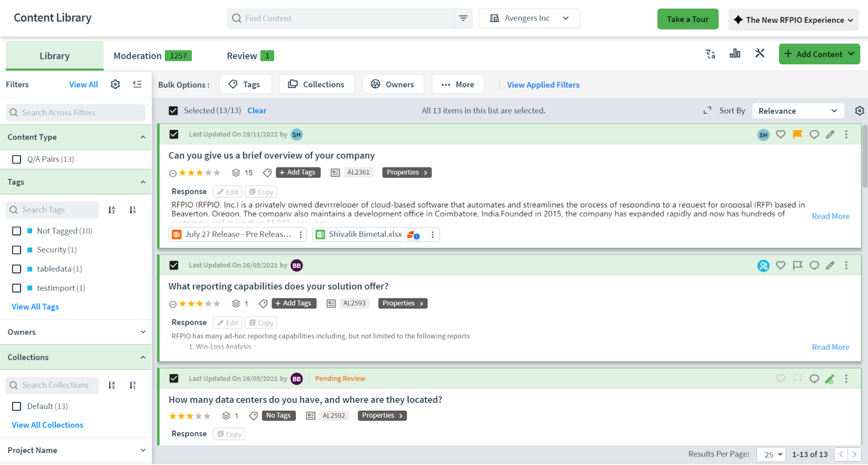868x465 pixels.
Task: Check the tabledata tag filter
Action: pos(17,269)
